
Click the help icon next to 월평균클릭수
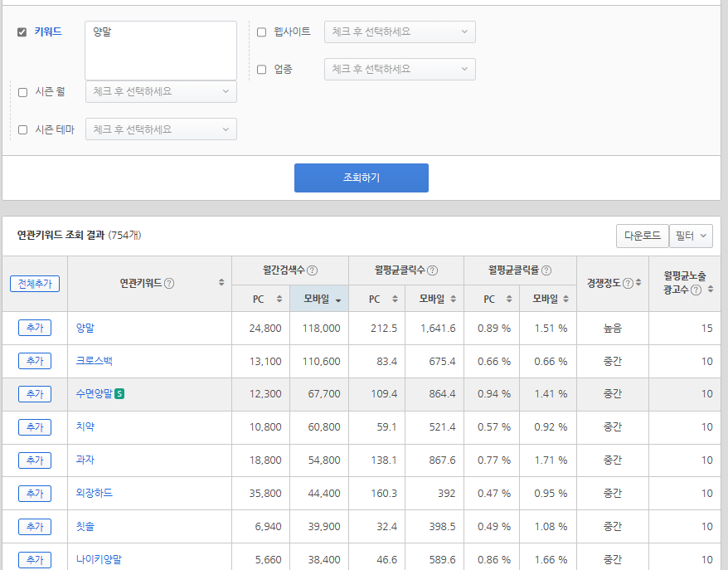433,270
